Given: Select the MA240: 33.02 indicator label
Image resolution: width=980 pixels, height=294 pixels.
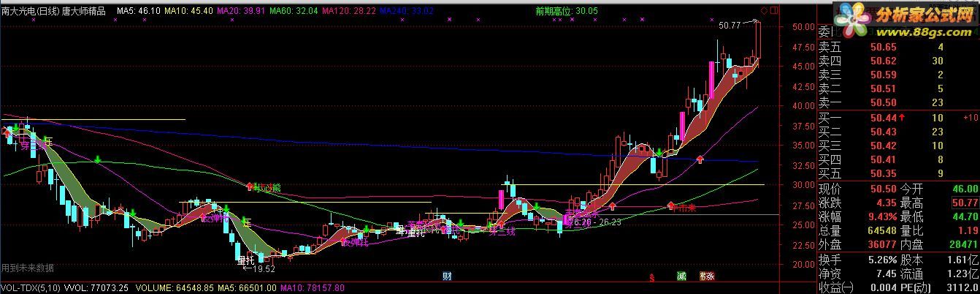Looking at the screenshot, I should point(407,12).
